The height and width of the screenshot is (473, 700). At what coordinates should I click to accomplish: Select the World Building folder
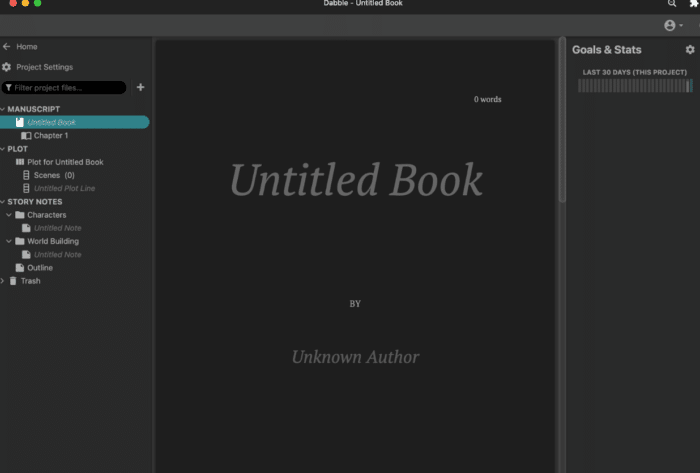[x=53, y=241]
